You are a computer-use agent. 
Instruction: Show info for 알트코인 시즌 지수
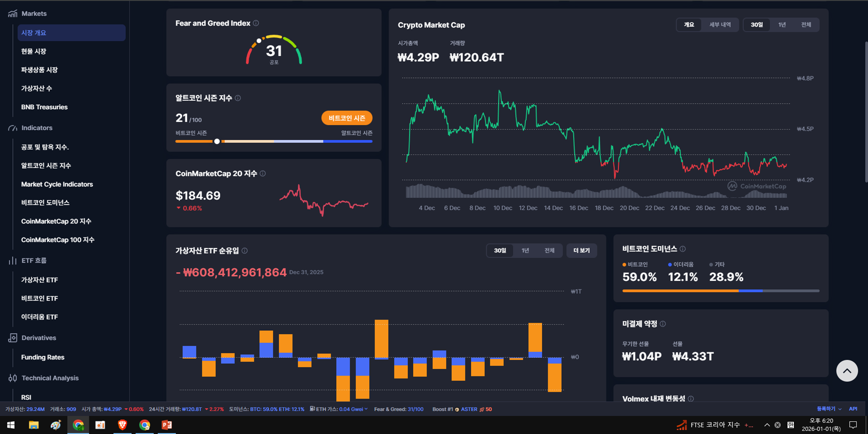point(238,98)
